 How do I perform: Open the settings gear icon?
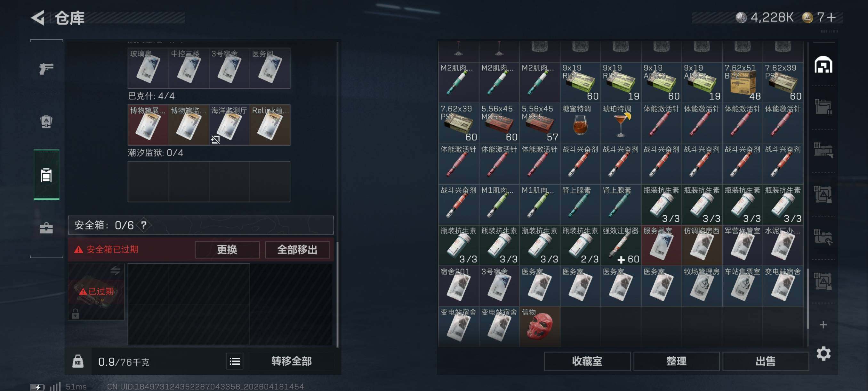pos(823,353)
